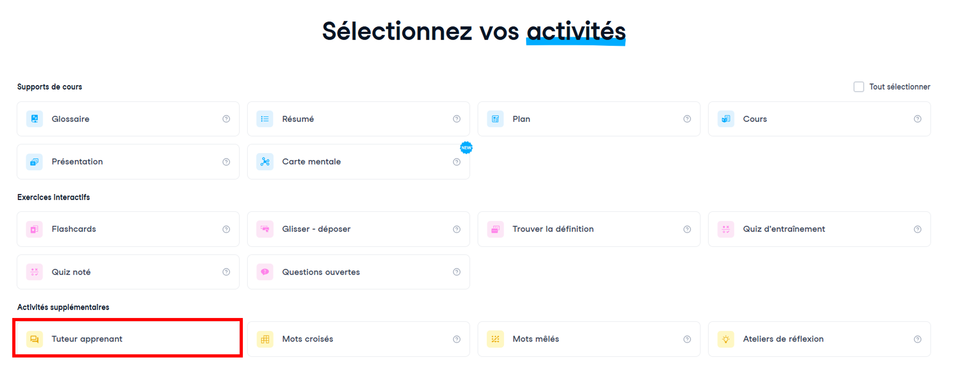Select the Questions ouvertes card
The image size is (980, 387).
[358, 272]
